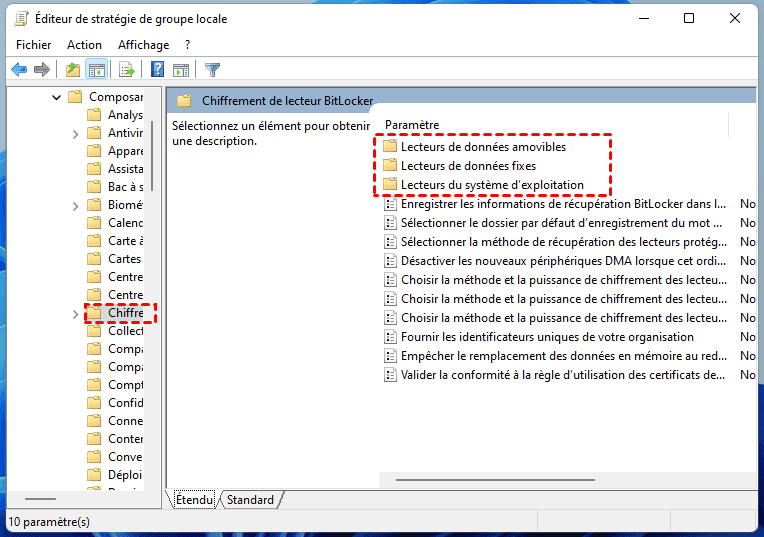This screenshot has height=537, width=764.
Task: Minimize the Éditeur de stratégie window
Action: click(644, 19)
